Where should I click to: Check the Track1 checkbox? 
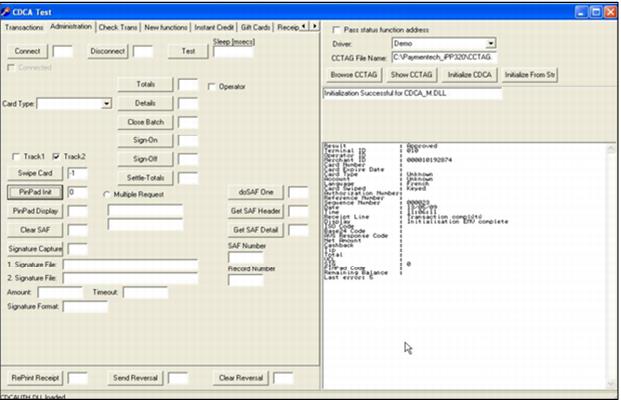tap(16, 156)
